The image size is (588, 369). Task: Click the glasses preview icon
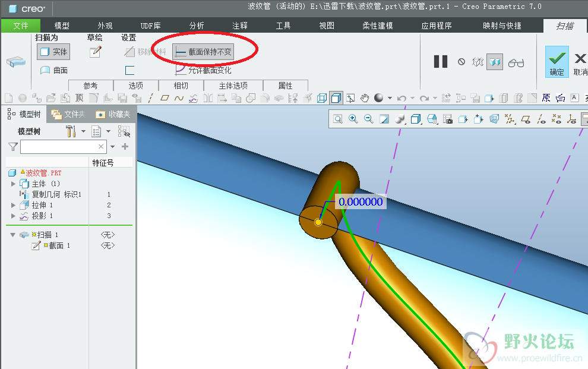coord(516,62)
